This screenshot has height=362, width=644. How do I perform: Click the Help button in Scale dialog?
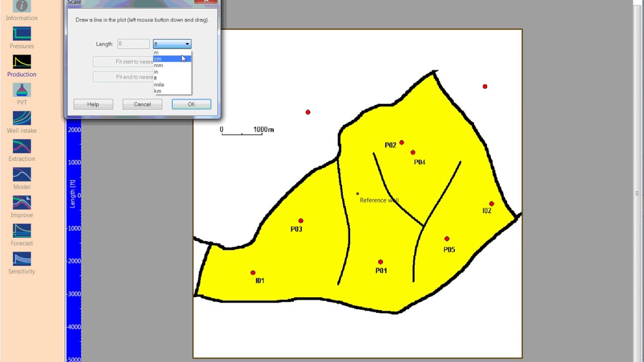coord(93,104)
